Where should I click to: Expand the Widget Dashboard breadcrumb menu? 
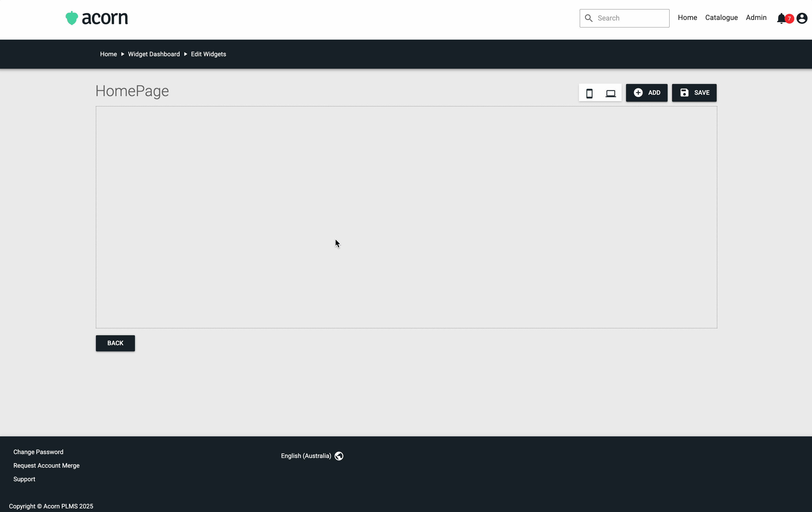154,54
